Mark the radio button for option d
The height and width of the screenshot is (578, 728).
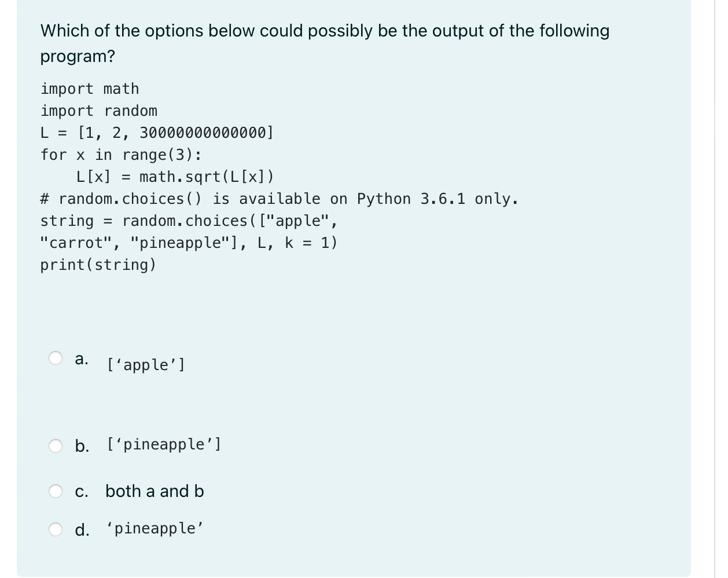point(56,529)
